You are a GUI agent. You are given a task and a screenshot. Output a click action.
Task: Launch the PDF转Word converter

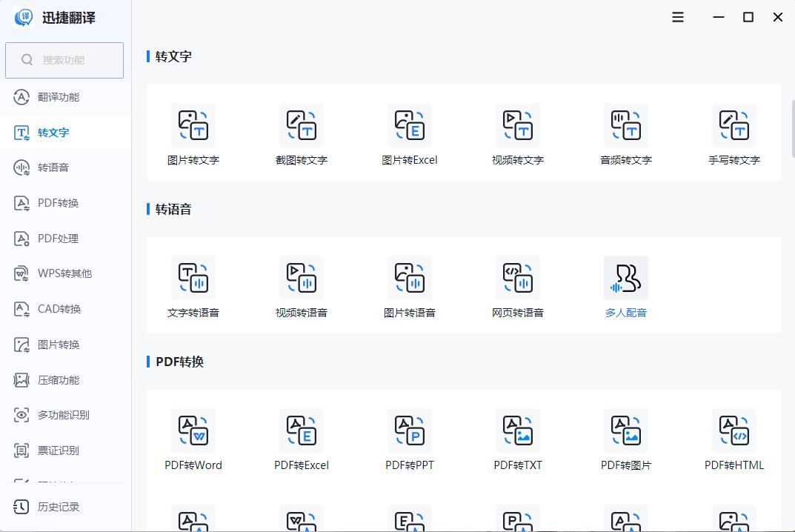pyautogui.click(x=193, y=440)
